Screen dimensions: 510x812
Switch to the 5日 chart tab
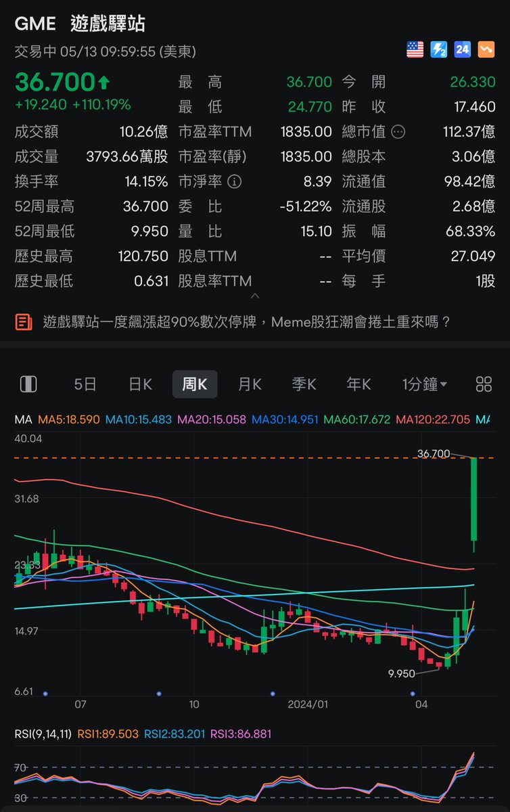coord(85,384)
